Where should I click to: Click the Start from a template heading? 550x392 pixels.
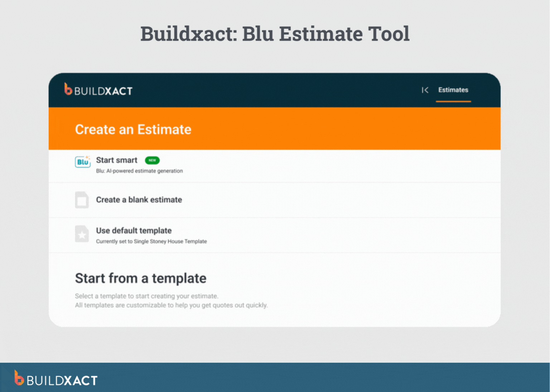[x=141, y=278]
